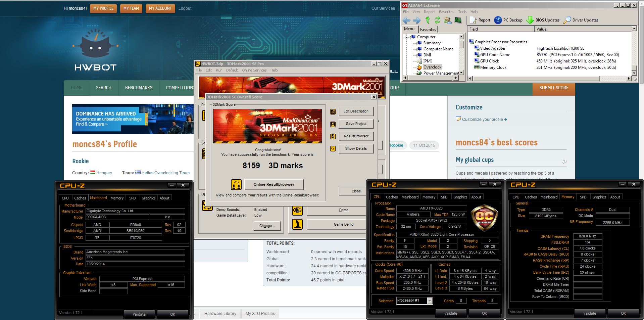This screenshot has width=644, height=320.
Task: Click the magnifier icon beside Show Details
Action: click(x=333, y=149)
